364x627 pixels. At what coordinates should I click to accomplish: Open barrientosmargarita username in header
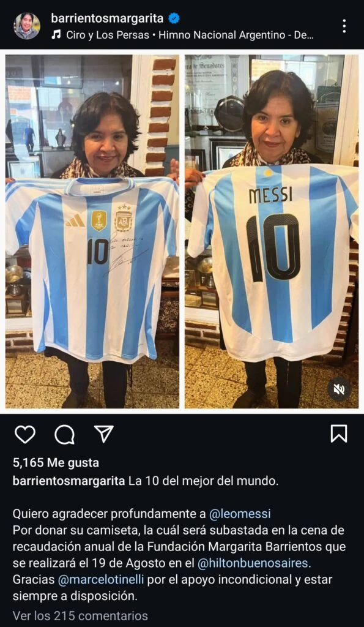pyautogui.click(x=107, y=18)
